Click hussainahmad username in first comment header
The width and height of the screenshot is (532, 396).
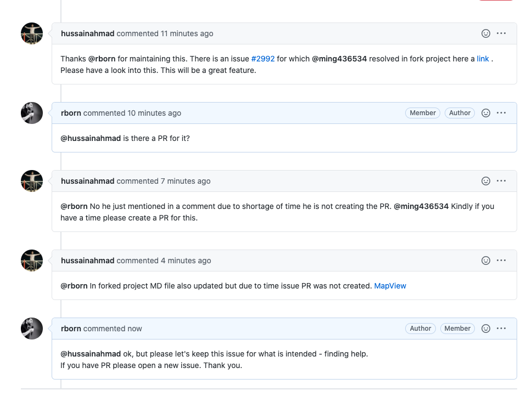pos(87,33)
